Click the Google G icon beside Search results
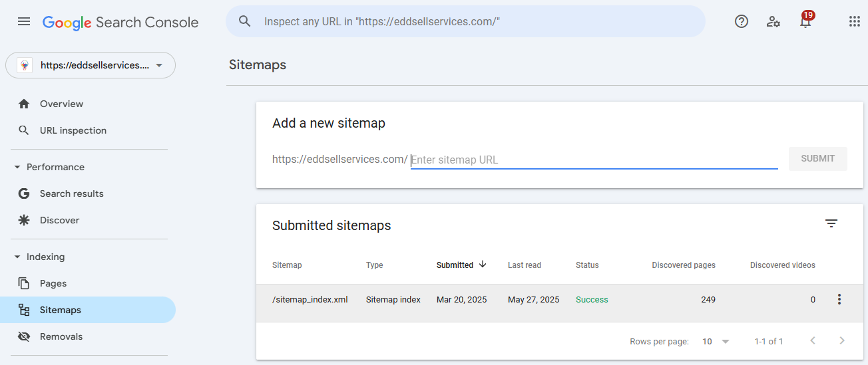Image resolution: width=868 pixels, height=365 pixels. 24,193
